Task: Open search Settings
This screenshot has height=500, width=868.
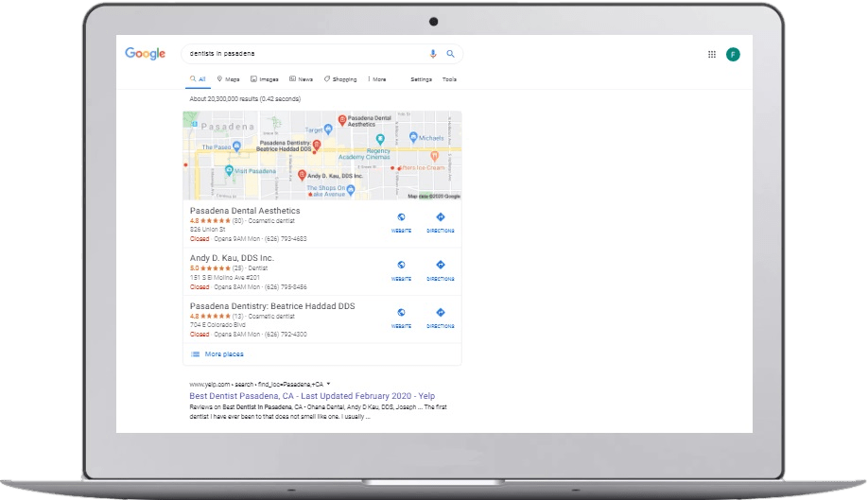Action: pos(422,79)
